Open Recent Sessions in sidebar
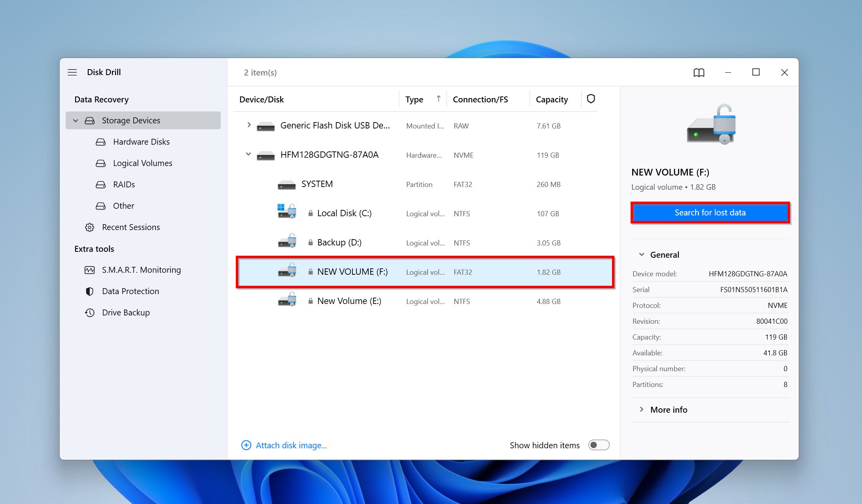The height and width of the screenshot is (504, 862). pos(131,227)
